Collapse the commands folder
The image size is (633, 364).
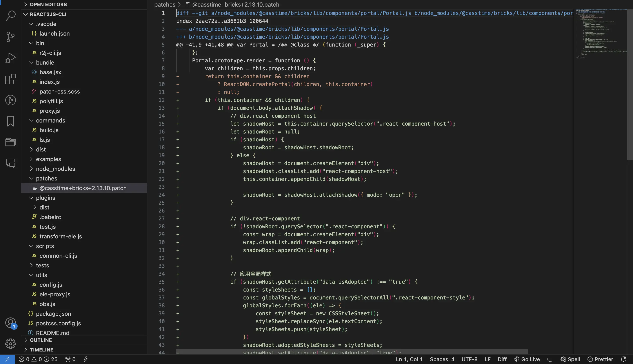(50, 121)
